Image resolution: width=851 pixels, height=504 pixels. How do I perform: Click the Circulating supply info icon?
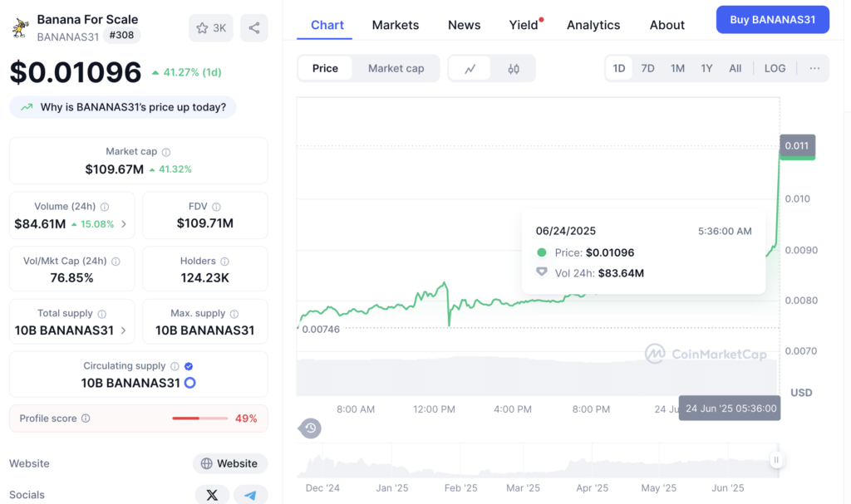click(x=175, y=366)
